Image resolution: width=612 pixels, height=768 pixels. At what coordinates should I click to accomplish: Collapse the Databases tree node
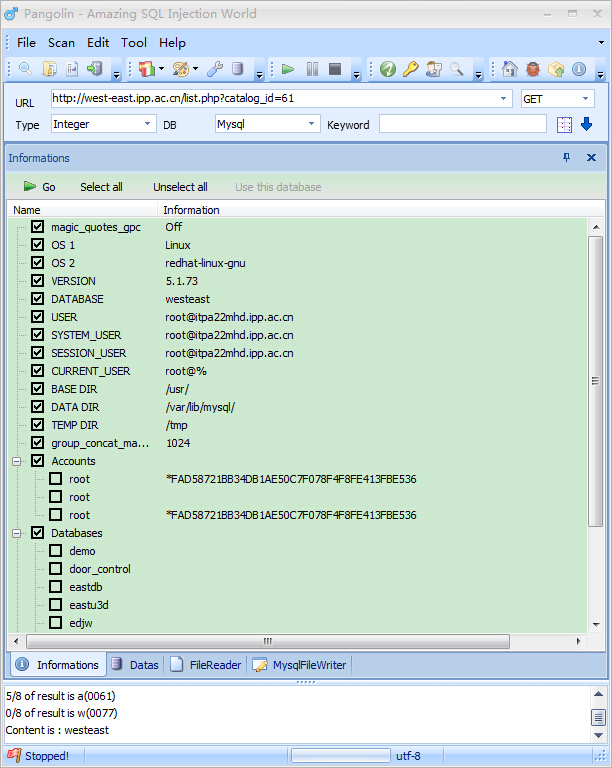[17, 533]
